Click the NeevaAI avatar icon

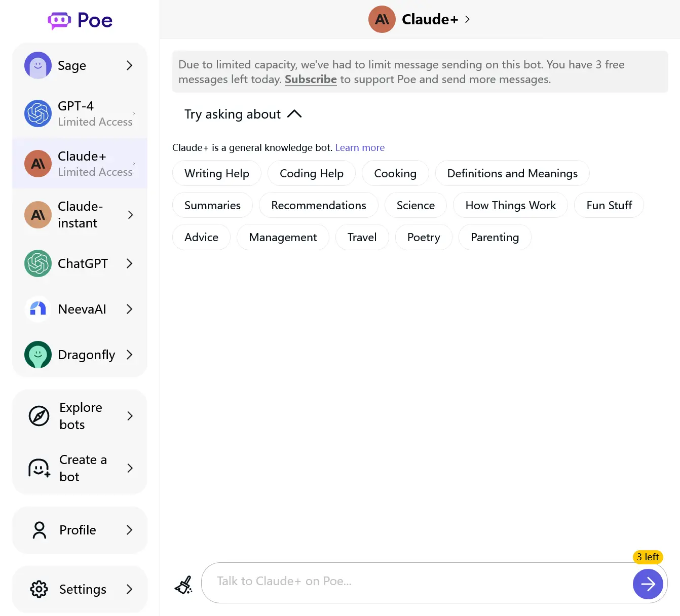point(38,309)
